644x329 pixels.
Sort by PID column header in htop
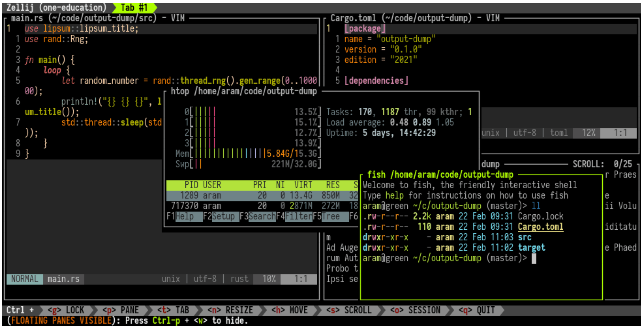(191, 185)
